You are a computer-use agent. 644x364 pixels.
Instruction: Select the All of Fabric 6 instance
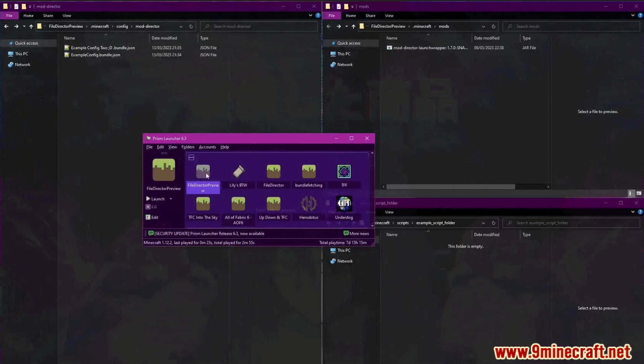tap(238, 211)
